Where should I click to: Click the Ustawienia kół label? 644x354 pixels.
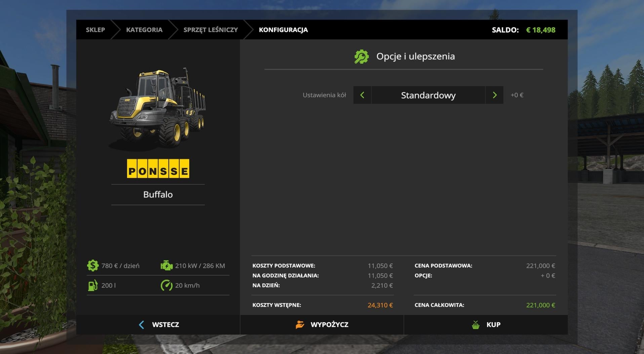pos(324,95)
